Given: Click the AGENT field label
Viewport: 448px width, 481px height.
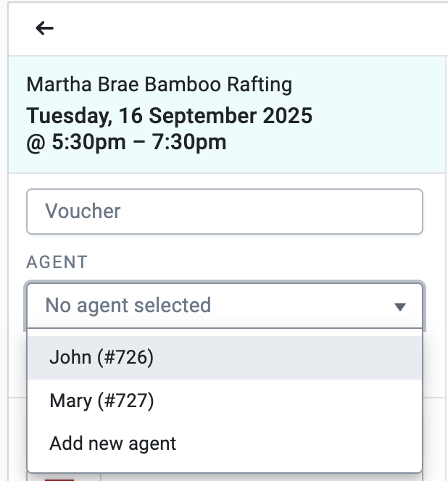Looking at the screenshot, I should tap(57, 262).
